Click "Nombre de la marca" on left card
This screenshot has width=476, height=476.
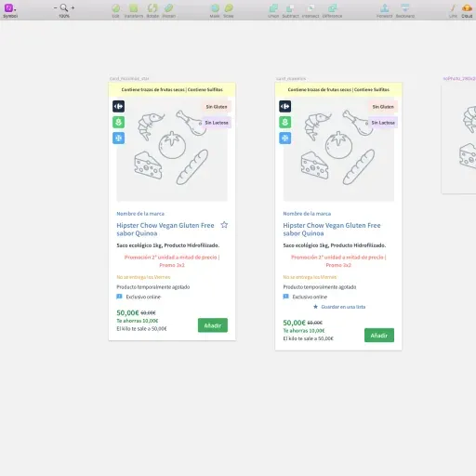[140, 214]
